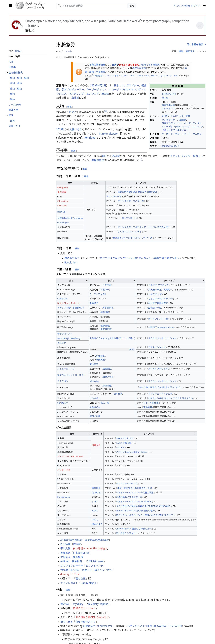215x644 pixels.
Task: Hide the table of contents with 非表示
Action: (x=18, y=51)
